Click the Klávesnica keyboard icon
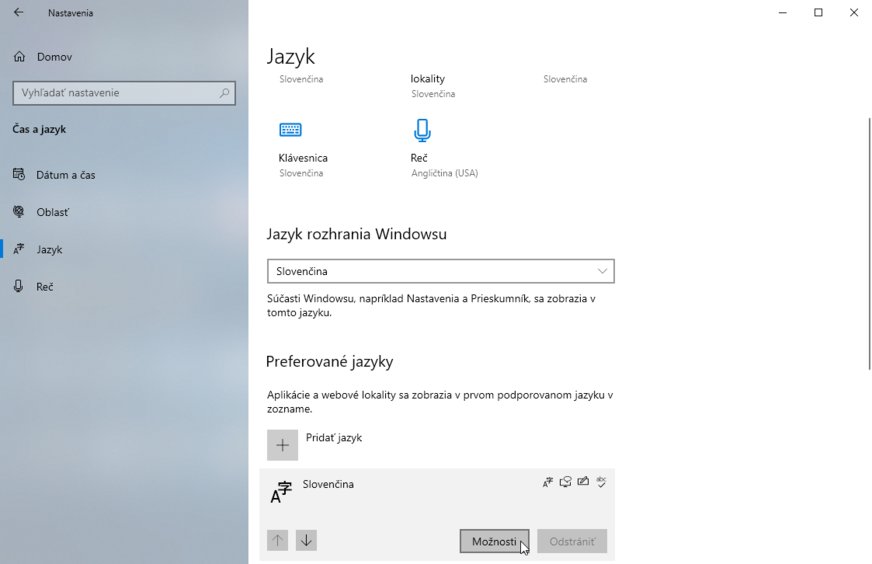Viewport: 872px width, 564px height. pyautogui.click(x=290, y=130)
